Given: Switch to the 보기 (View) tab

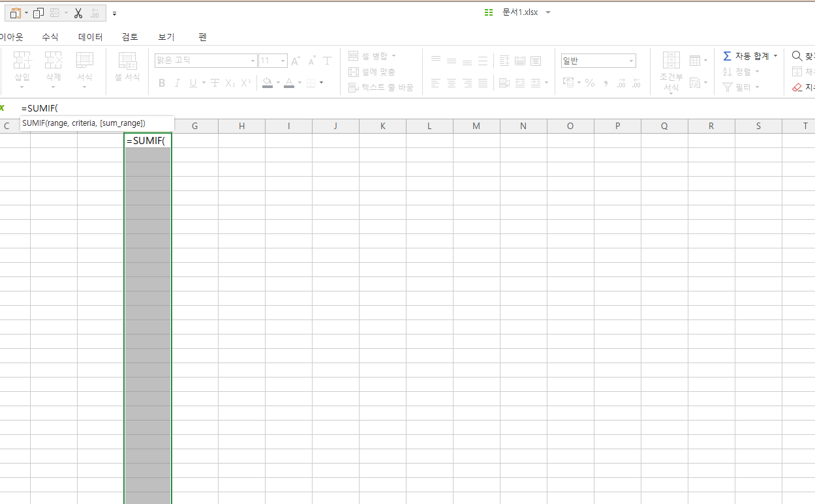Looking at the screenshot, I should [166, 37].
